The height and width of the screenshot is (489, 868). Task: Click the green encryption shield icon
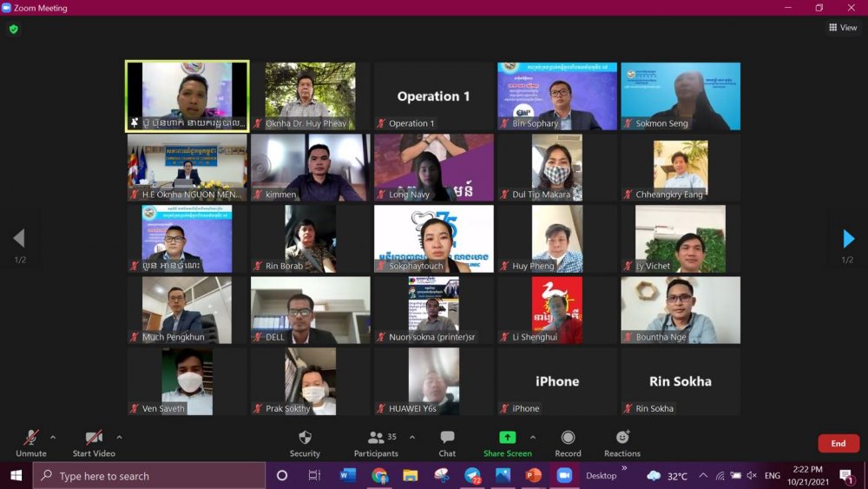click(13, 29)
